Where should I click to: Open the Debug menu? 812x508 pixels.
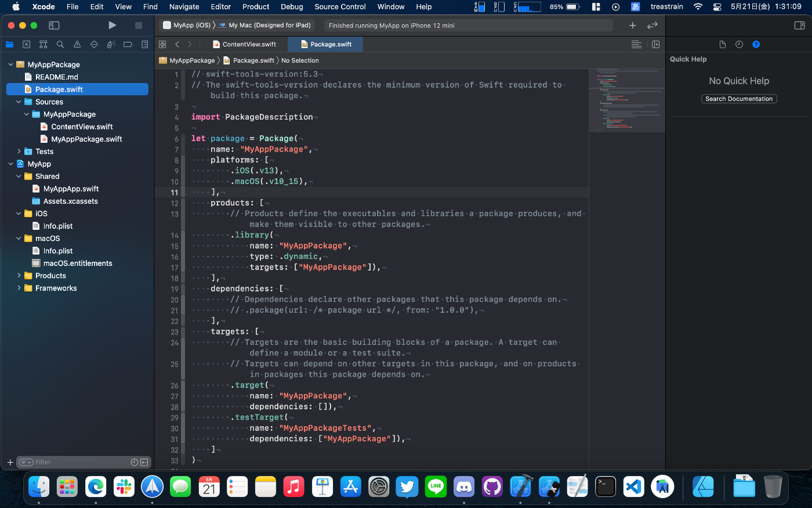click(292, 7)
